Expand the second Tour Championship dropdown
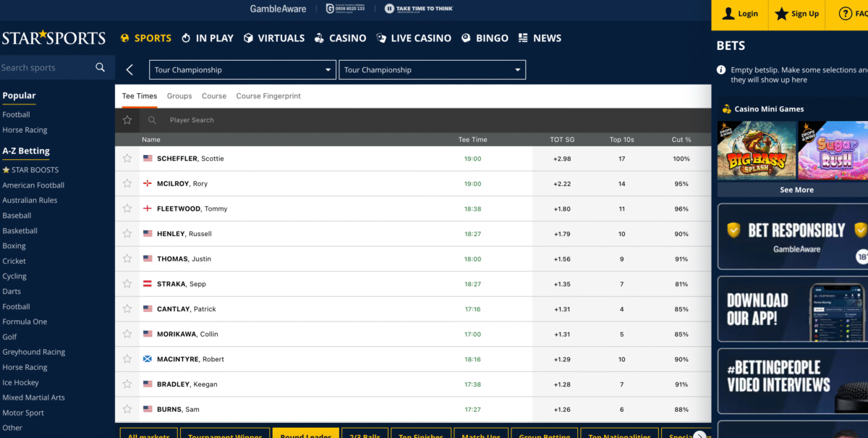Image resolution: width=868 pixels, height=438 pixels. 432,70
